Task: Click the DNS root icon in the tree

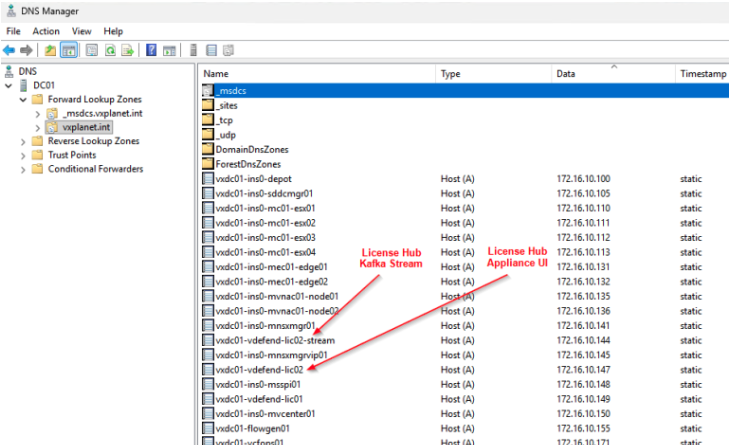Action: (9, 71)
